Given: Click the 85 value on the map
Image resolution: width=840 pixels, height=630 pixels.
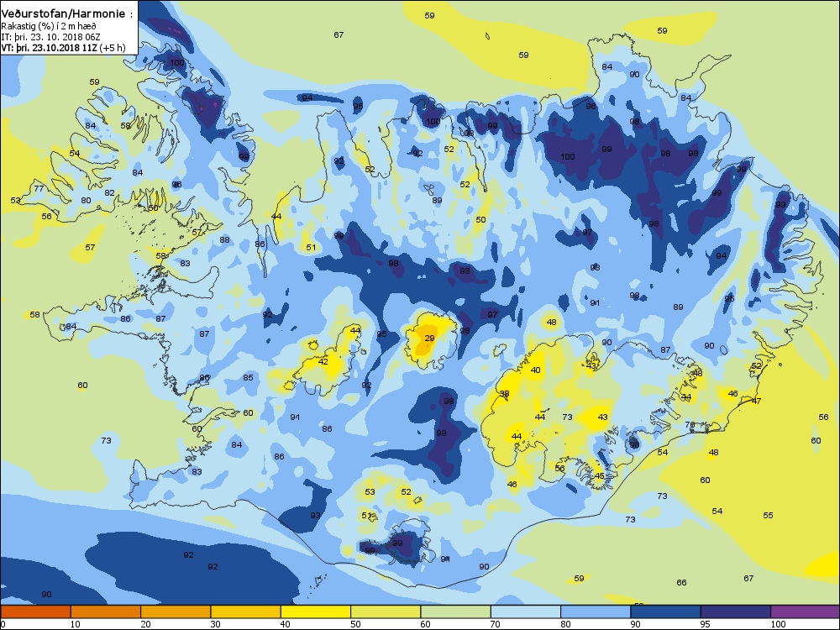Looking at the screenshot, I should 248,377.
